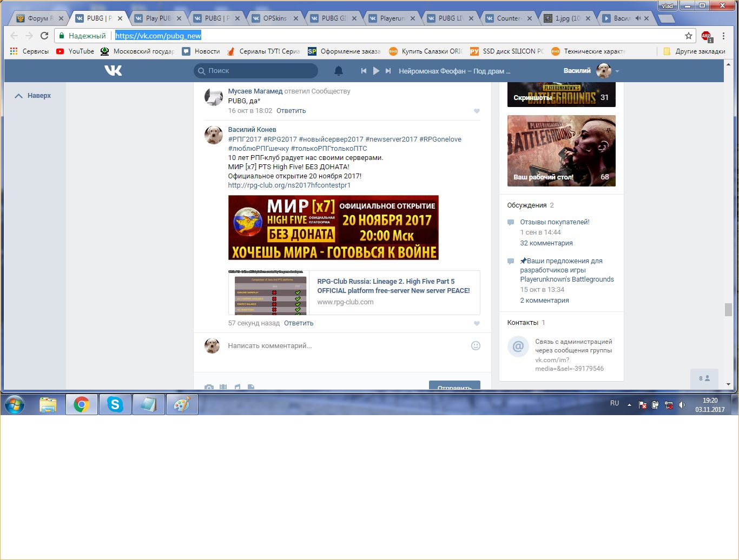
Task: Open the AdBlock Plus extension icon
Action: click(x=706, y=36)
